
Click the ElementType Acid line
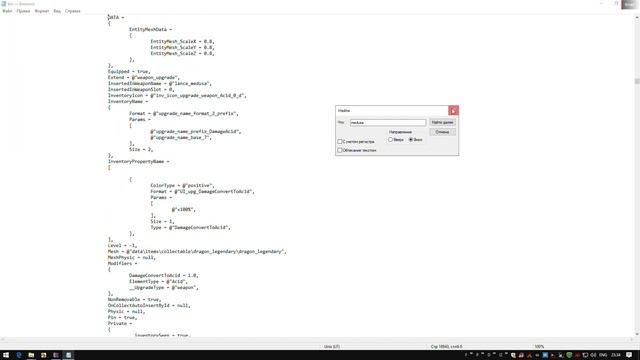tap(158, 282)
